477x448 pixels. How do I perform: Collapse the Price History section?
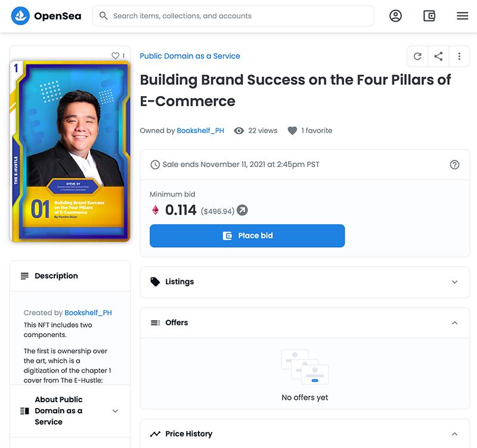pos(454,434)
